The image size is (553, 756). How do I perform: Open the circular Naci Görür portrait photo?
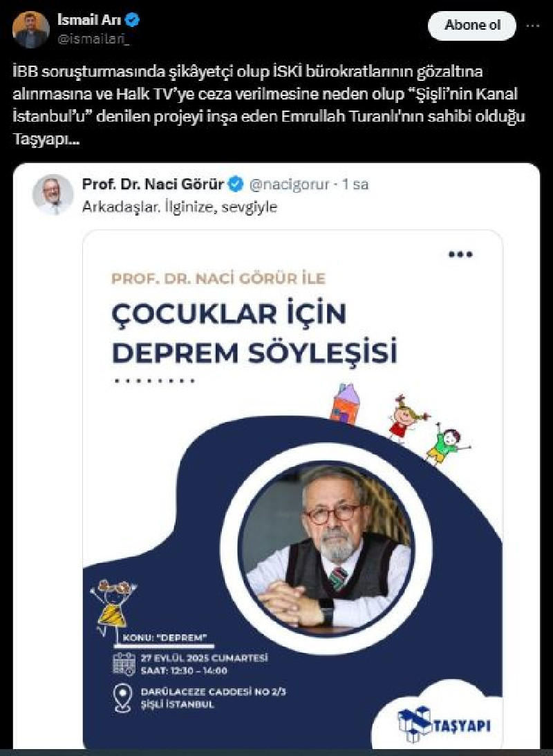[326, 548]
